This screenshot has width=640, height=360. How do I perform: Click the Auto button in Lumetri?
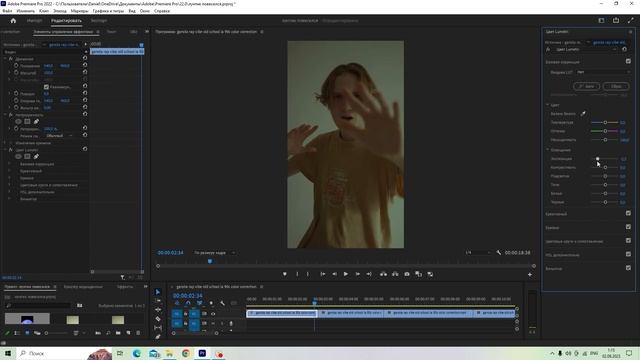pos(587,86)
